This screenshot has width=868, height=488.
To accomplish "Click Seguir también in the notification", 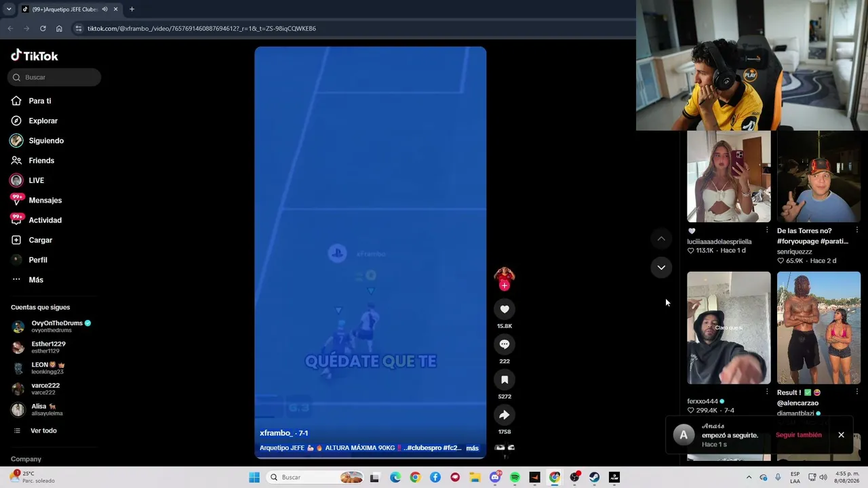I will 799,435.
